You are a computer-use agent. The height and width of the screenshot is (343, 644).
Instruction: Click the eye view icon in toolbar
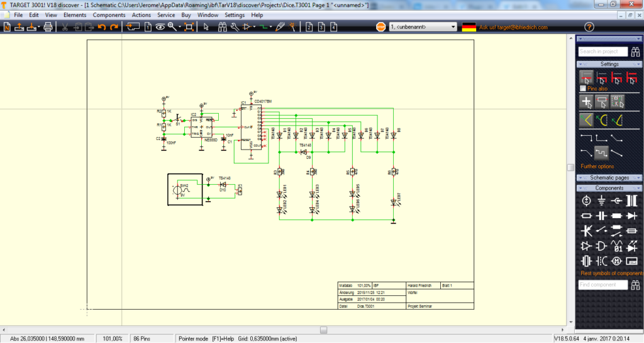pyautogui.click(x=160, y=27)
